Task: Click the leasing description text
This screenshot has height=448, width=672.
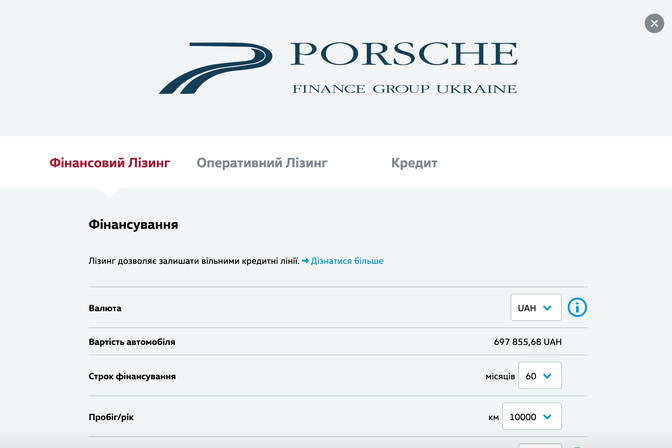Action: coord(194,261)
